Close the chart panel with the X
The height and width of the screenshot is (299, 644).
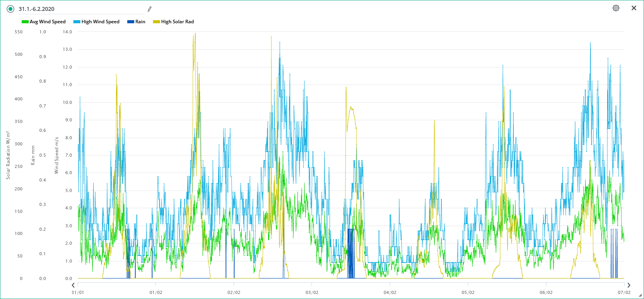coord(634,8)
